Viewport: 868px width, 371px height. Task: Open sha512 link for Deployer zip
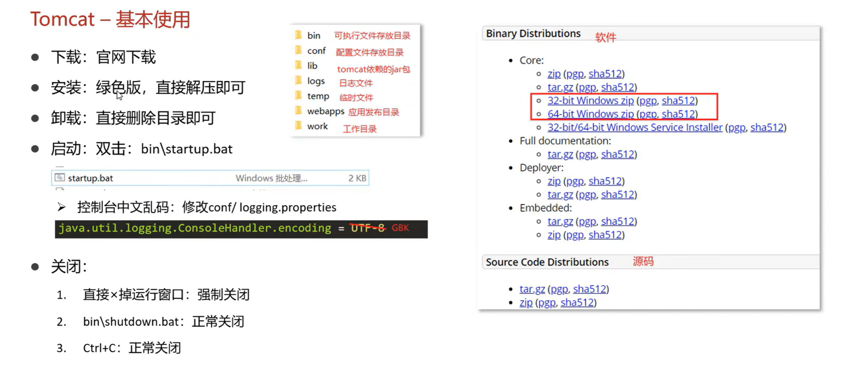click(605, 181)
